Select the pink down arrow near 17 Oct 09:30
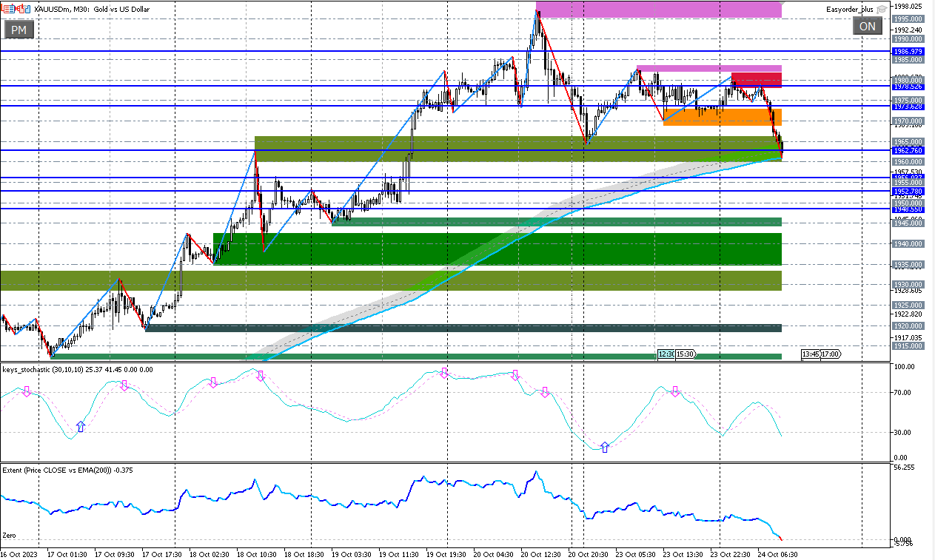The image size is (935, 560). 124,385
